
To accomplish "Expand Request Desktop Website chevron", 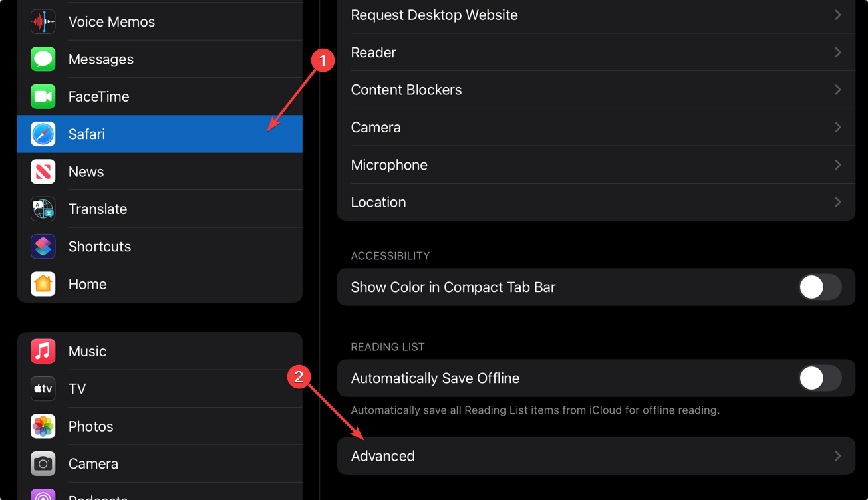I will (x=838, y=15).
